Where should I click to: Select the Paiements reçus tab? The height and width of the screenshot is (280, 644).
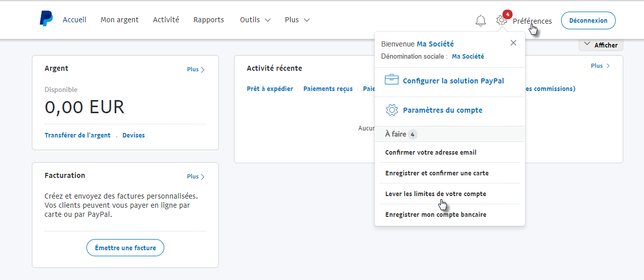click(328, 89)
